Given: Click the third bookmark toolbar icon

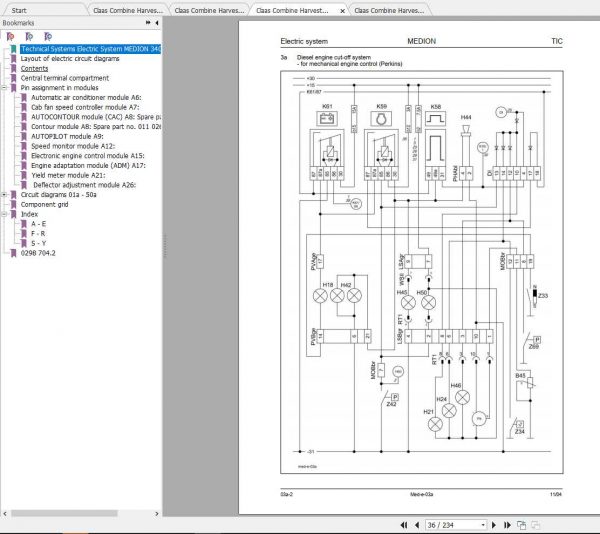Looking at the screenshot, I should pyautogui.click(x=48, y=36).
